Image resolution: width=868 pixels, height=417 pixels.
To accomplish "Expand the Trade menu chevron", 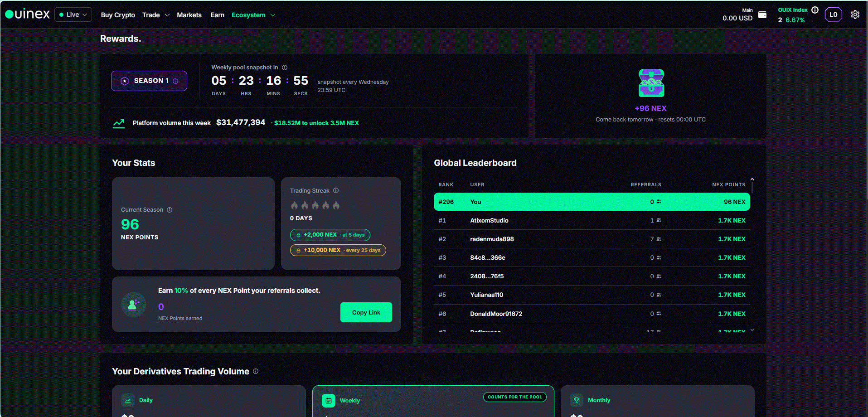I will 167,15.
